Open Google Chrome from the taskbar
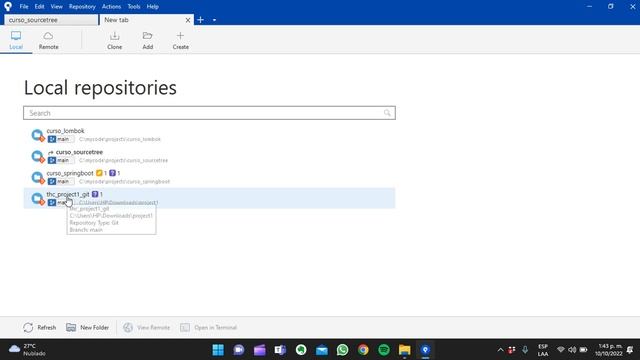The width and height of the screenshot is (640, 360). 363,350
